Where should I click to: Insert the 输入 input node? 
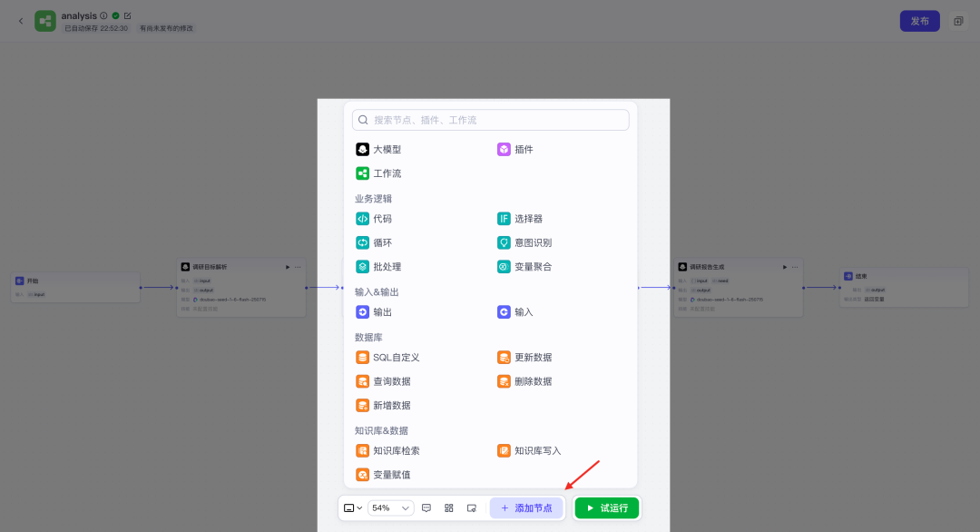point(515,312)
